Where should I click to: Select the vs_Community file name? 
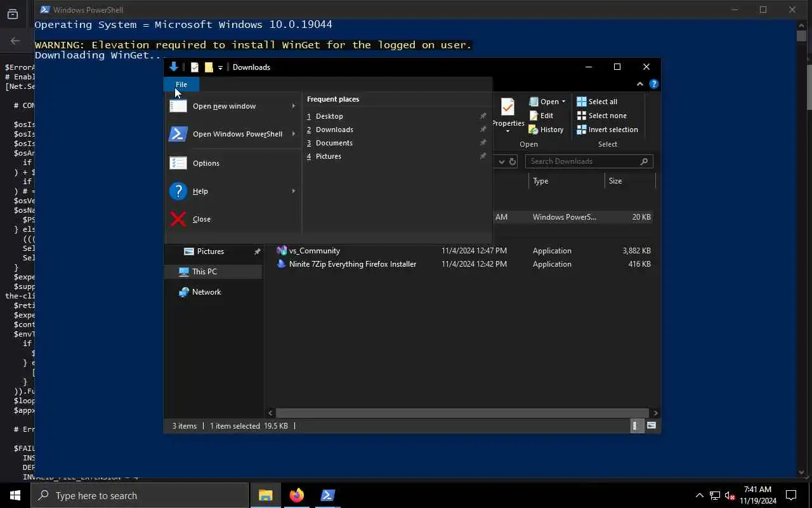[x=315, y=251]
